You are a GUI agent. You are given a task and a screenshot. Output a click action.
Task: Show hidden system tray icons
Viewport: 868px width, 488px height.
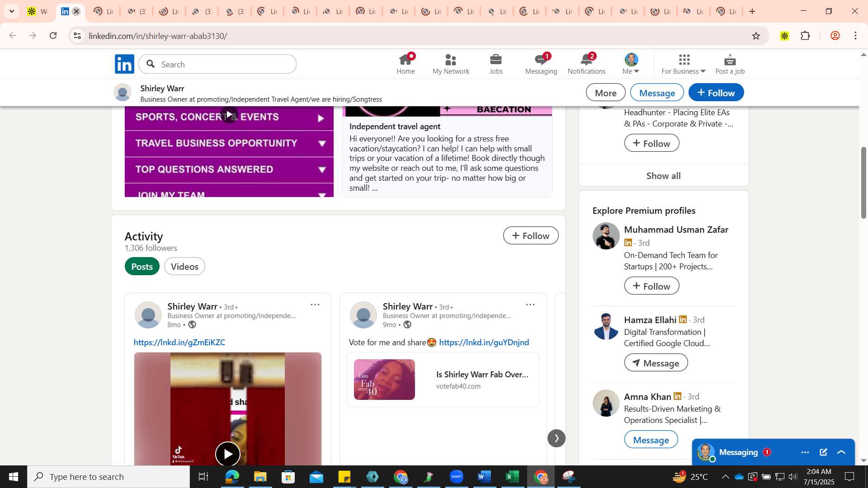click(725, 477)
